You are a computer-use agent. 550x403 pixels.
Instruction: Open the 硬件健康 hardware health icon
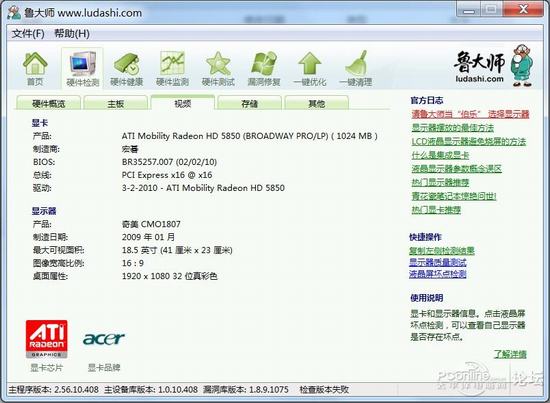pos(127,69)
